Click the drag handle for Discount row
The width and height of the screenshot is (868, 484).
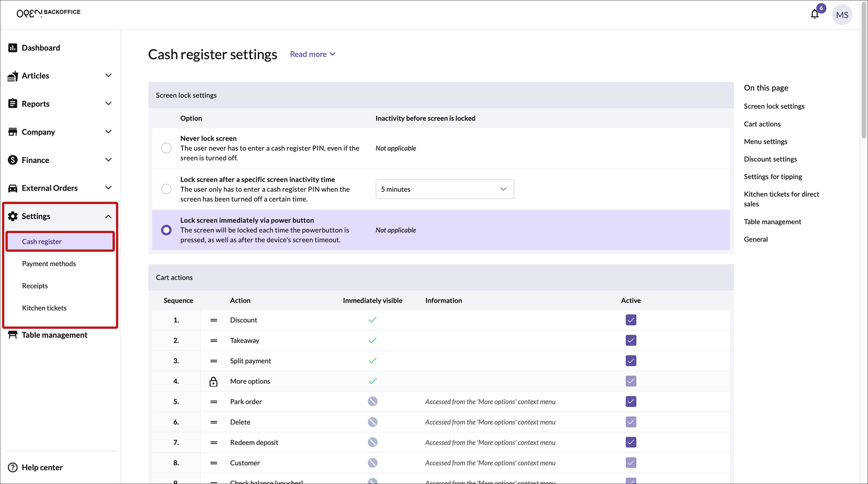214,320
